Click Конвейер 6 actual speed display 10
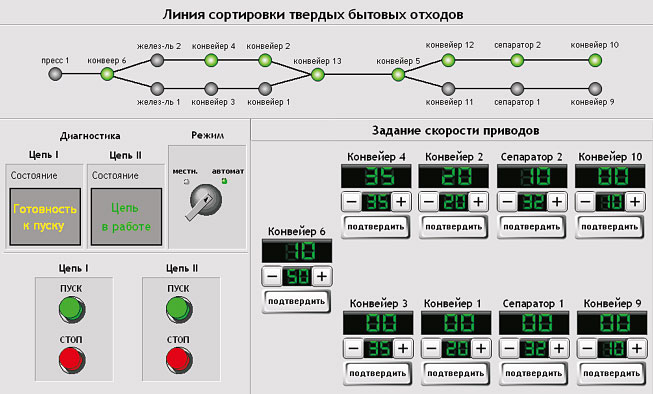Screen dimensions: 653x394 coord(297,251)
